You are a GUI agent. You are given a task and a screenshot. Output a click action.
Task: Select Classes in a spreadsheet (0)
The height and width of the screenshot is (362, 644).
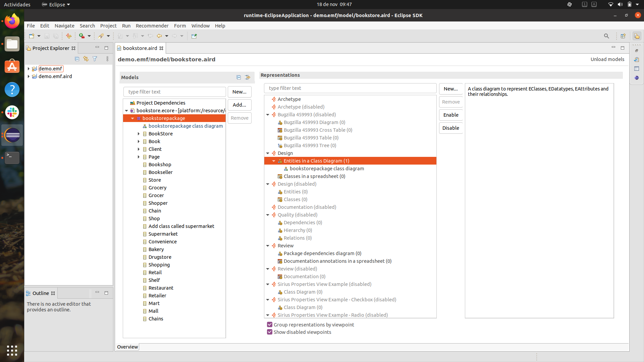click(x=314, y=176)
